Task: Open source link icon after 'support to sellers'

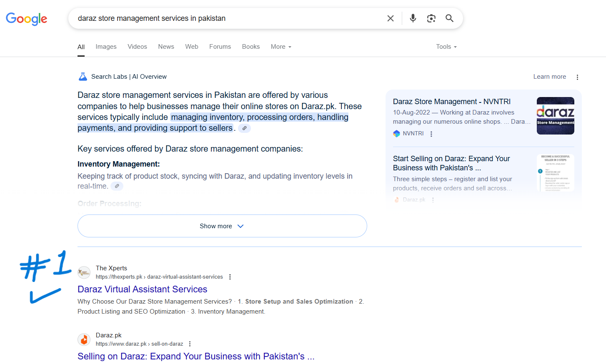Action: pyautogui.click(x=245, y=128)
